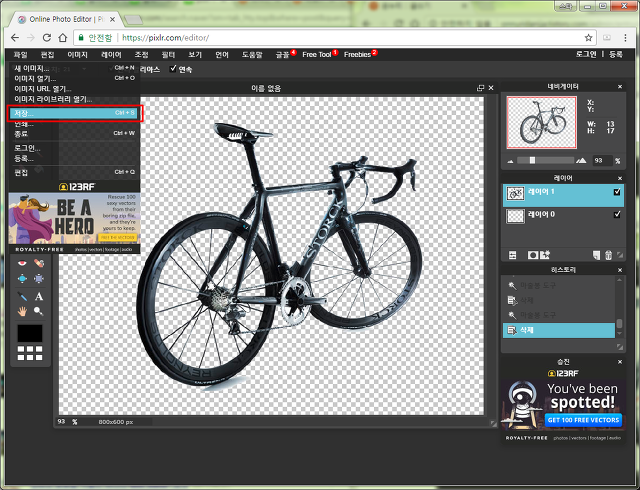Toggle visibility checkbox of 레이어 1

pos(617,192)
